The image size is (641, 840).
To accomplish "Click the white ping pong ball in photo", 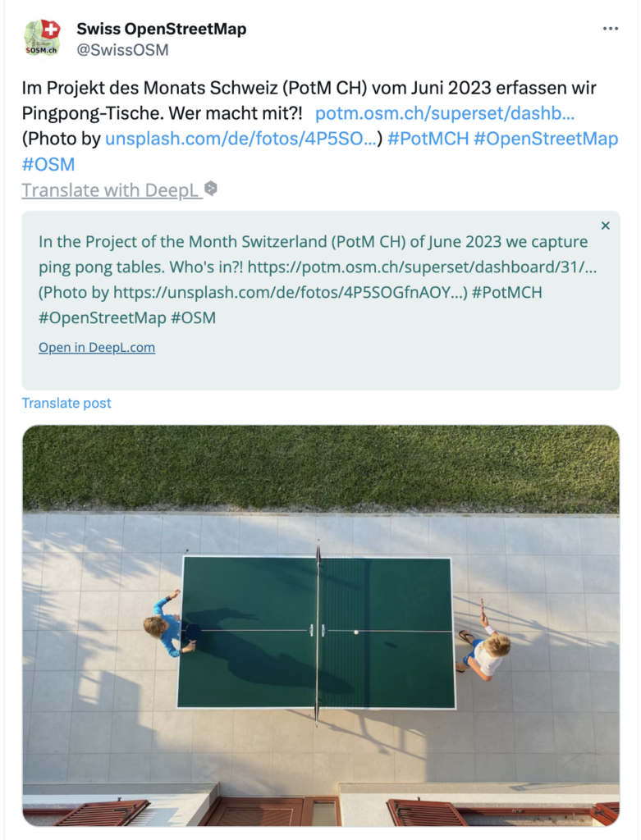I will 356,632.
